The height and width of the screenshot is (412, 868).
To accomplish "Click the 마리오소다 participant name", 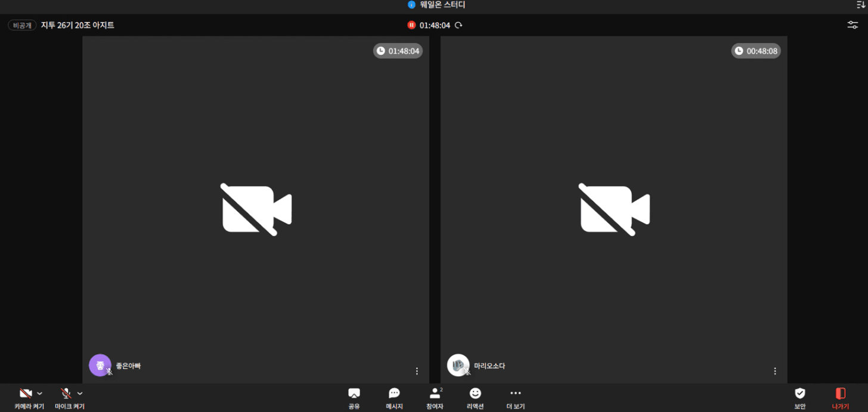I will 489,366.
